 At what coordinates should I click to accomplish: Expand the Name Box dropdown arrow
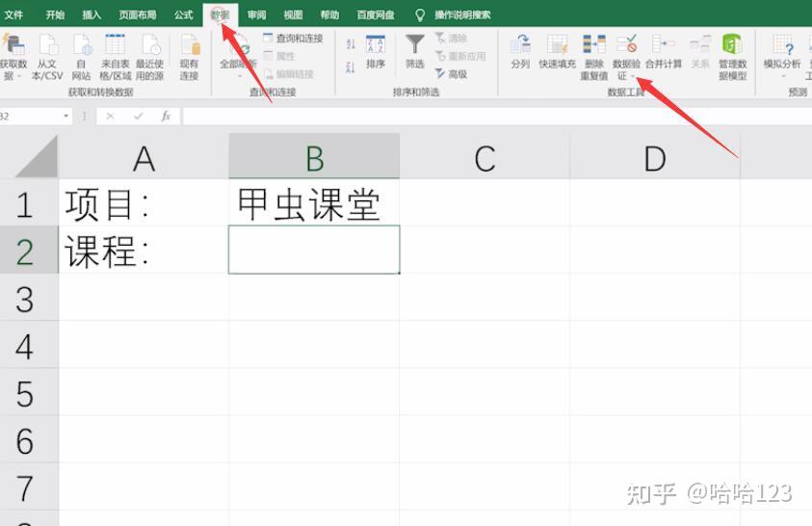65,116
